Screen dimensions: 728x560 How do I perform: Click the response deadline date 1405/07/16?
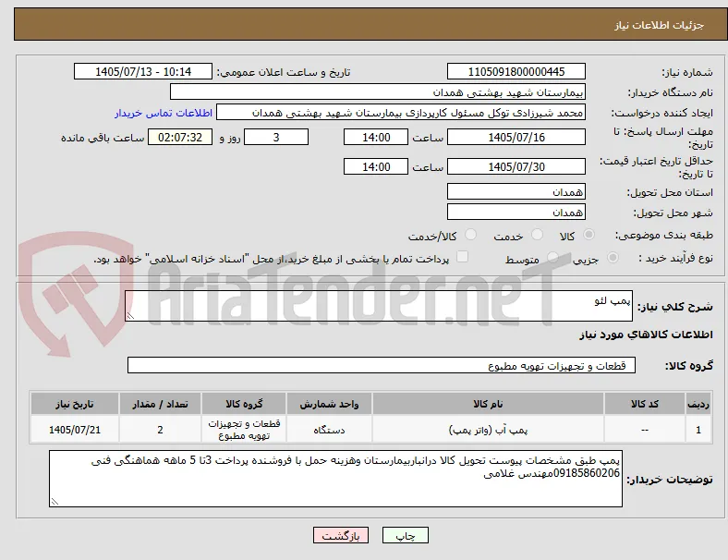point(516,138)
